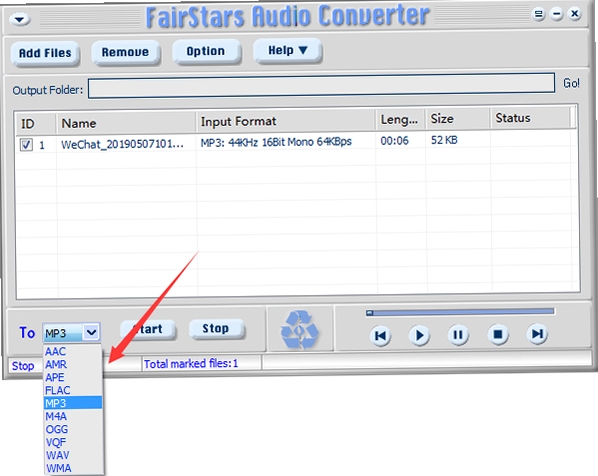Click the recycle convert icon

point(299,330)
